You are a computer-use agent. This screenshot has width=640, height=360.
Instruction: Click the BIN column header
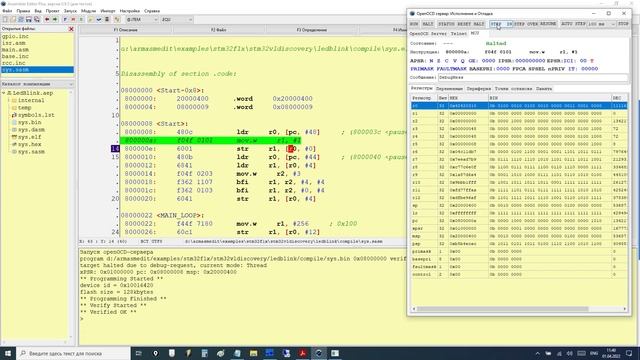coord(549,98)
